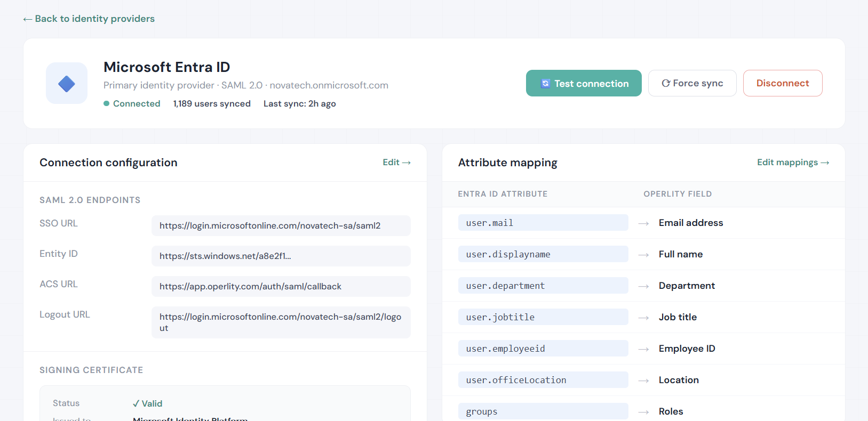Image resolution: width=868 pixels, height=421 pixels.
Task: Select the user.employeeid attribute chip
Action: (x=543, y=349)
